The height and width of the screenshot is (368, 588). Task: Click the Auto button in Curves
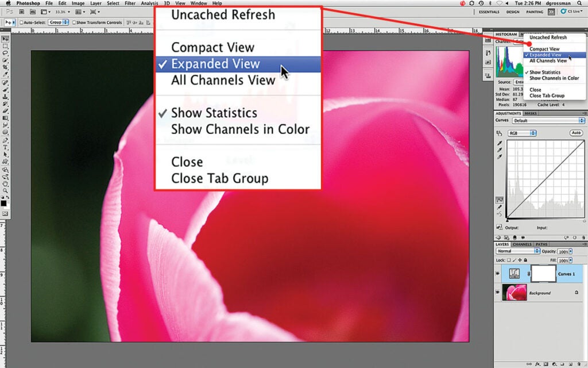pos(576,133)
